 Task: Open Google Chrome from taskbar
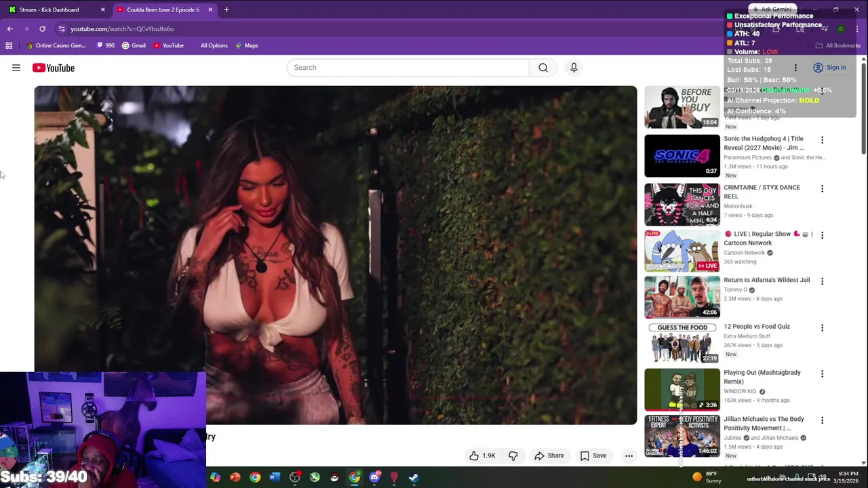(x=255, y=477)
